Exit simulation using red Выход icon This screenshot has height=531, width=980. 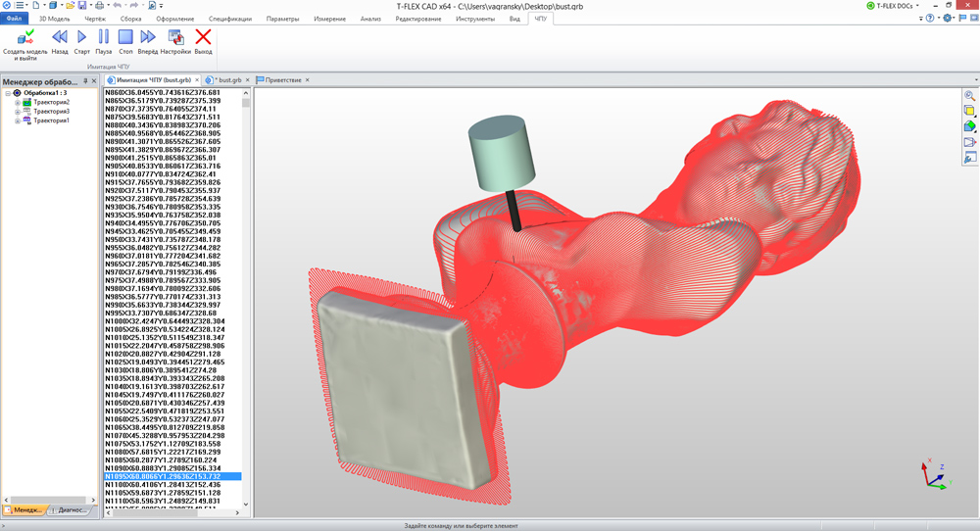coord(203,37)
